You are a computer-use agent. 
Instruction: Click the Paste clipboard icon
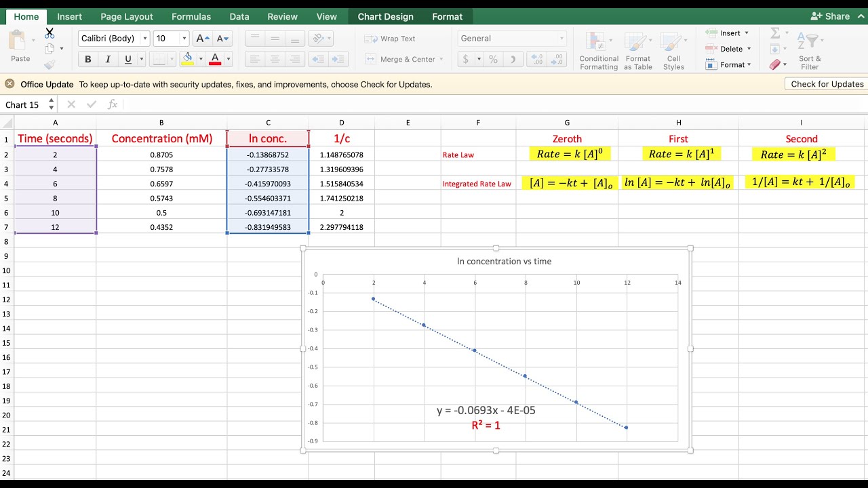tap(18, 41)
